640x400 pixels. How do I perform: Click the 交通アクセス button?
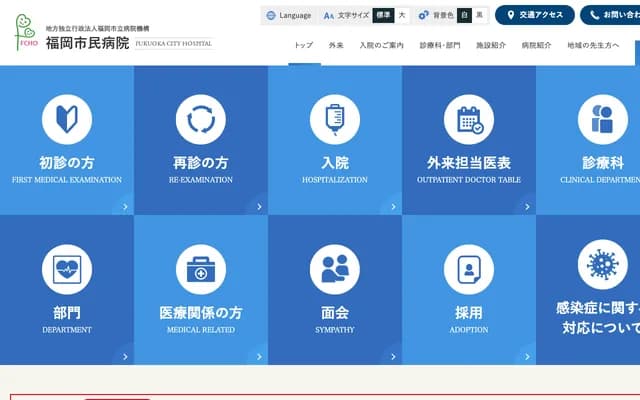pos(535,15)
